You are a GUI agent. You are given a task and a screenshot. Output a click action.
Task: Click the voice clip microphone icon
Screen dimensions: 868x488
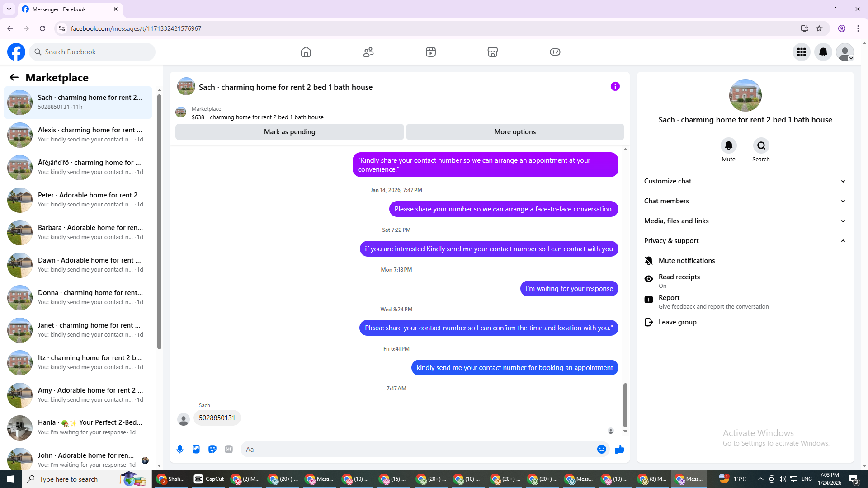pyautogui.click(x=180, y=449)
